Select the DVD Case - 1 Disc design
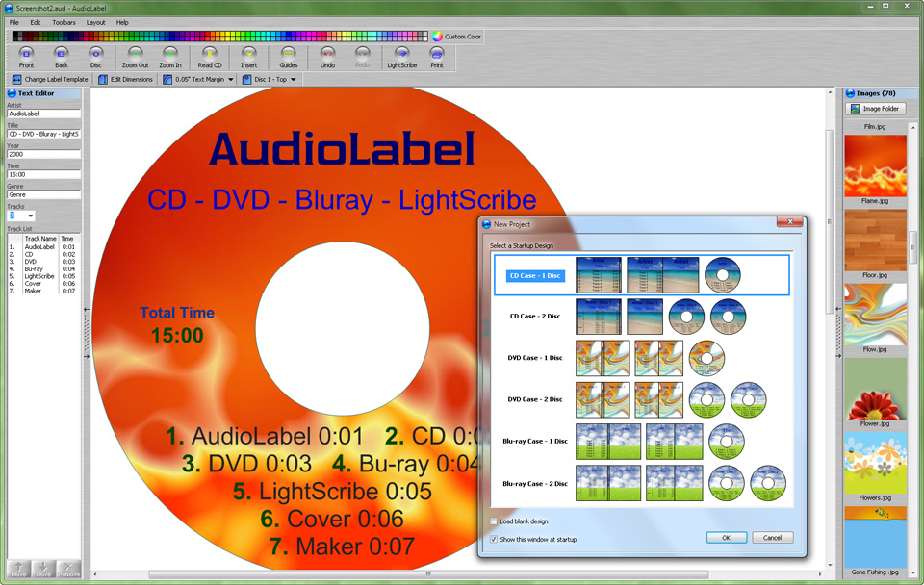The height and width of the screenshot is (585, 924). [533, 357]
